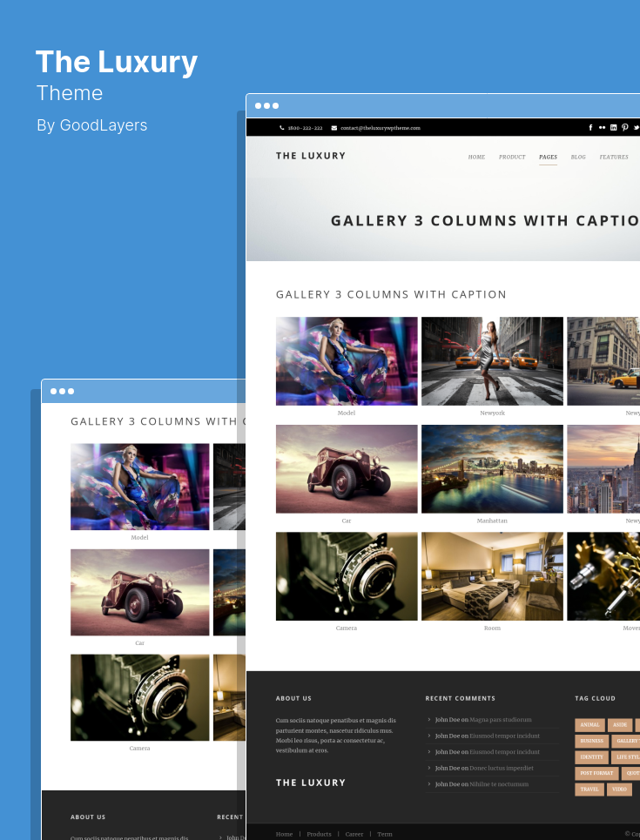Open the 'Magna pars studiorum' comment link
640x840 pixels.
click(x=500, y=720)
